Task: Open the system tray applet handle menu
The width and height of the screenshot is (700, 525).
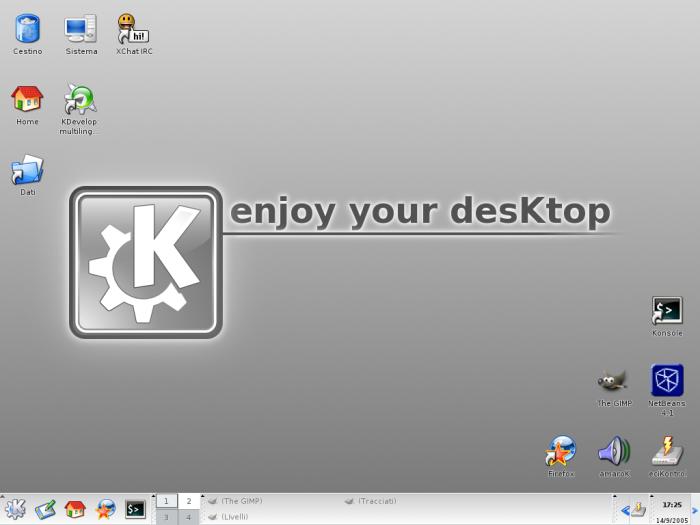Action: click(x=614, y=496)
